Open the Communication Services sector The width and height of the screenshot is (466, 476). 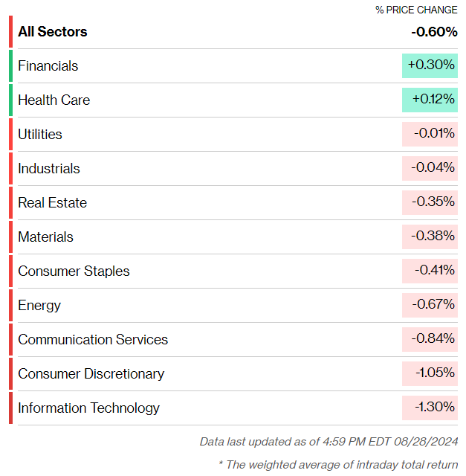coord(93,340)
